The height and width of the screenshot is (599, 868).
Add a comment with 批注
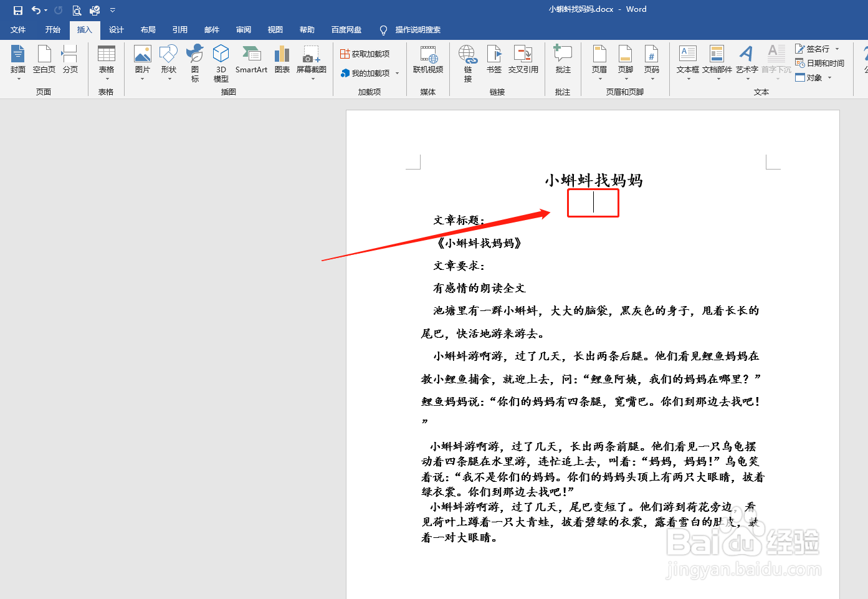click(563, 60)
